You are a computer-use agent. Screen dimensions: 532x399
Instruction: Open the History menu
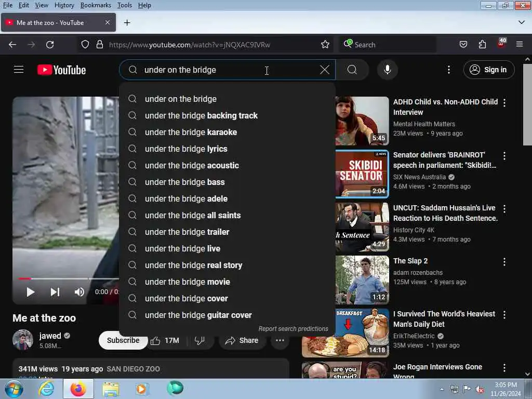point(64,5)
